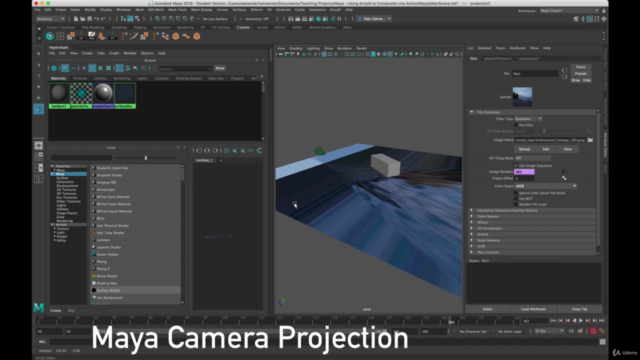This screenshot has height=360, width=640.
Task: Adjust the Create panel icon size slider
Action: click(146, 158)
